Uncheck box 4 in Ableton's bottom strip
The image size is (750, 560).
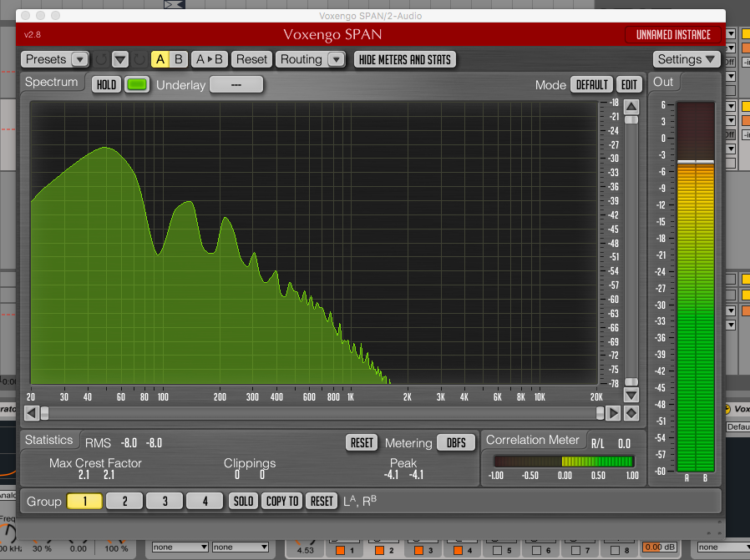click(459, 550)
